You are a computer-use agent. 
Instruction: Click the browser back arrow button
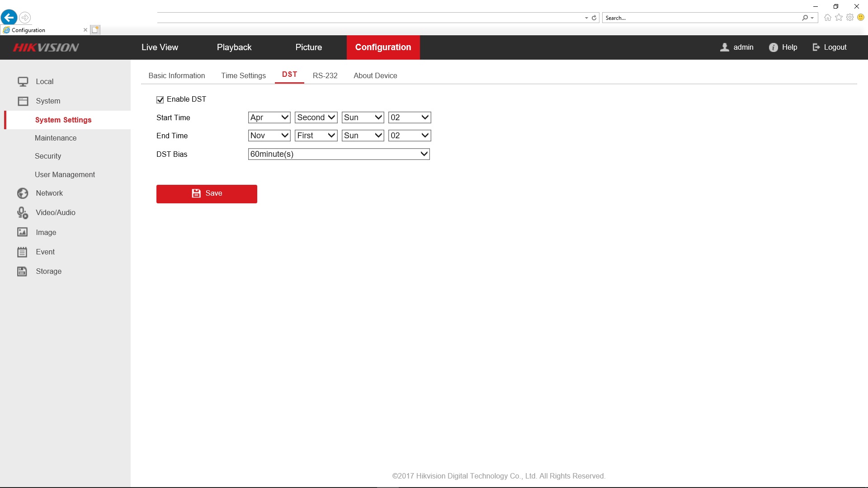9,18
